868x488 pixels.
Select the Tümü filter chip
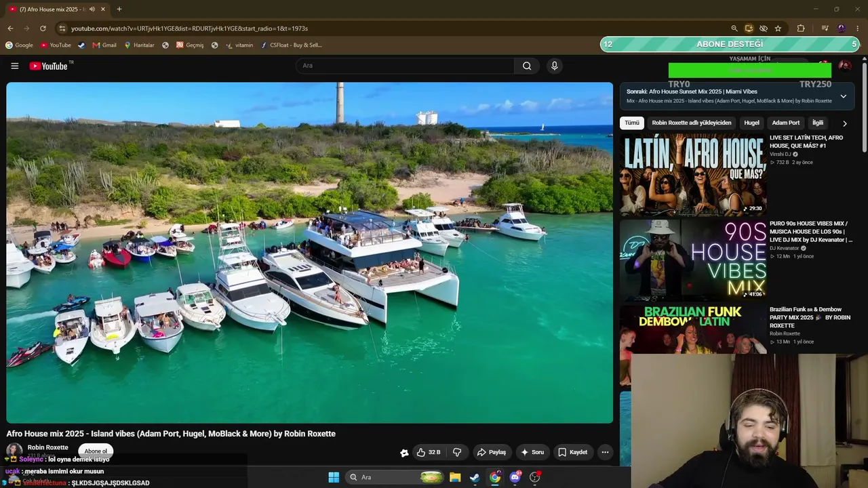[x=632, y=123]
